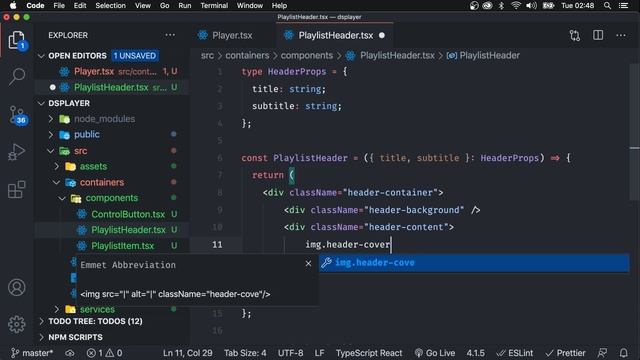Click the feedback icon in status bar
This screenshot has height=360, width=640.
pos(602,353)
